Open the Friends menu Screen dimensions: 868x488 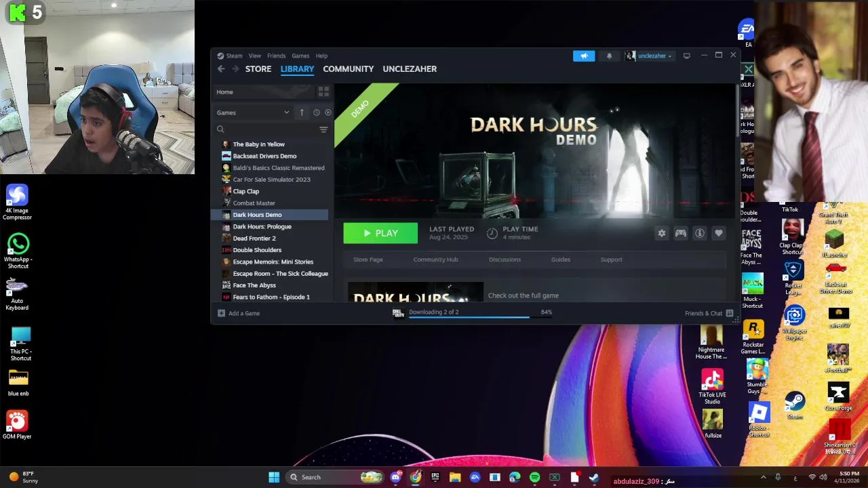(276, 56)
